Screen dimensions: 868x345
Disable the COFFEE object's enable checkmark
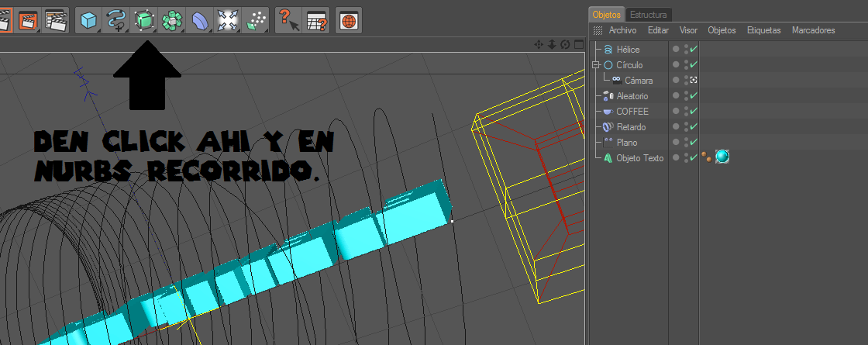694,112
